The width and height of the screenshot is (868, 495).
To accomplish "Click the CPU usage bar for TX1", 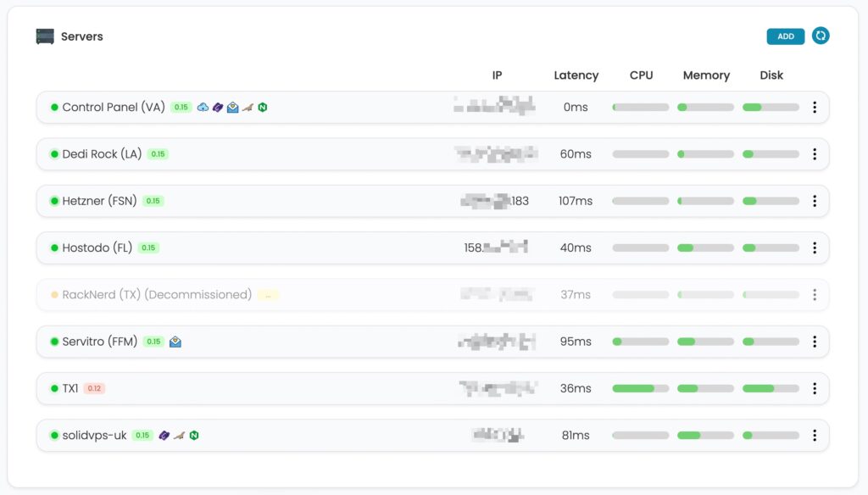I will (640, 388).
